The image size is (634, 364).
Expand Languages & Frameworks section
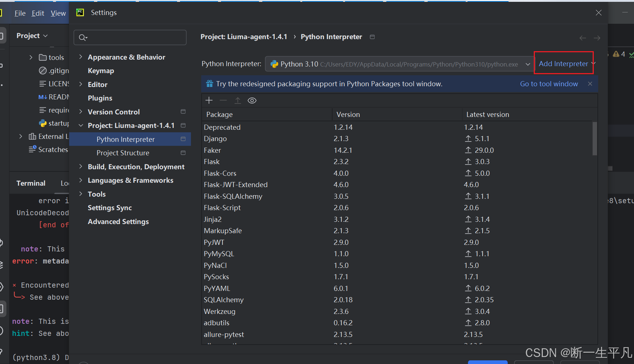80,180
